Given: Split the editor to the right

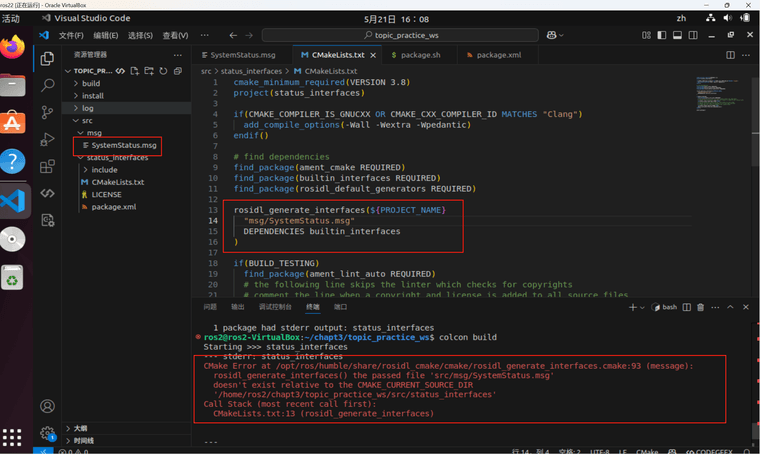Looking at the screenshot, I should coord(730,55).
